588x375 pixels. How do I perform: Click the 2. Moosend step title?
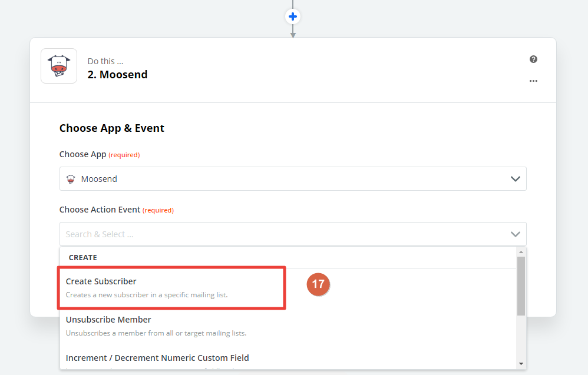(x=117, y=75)
